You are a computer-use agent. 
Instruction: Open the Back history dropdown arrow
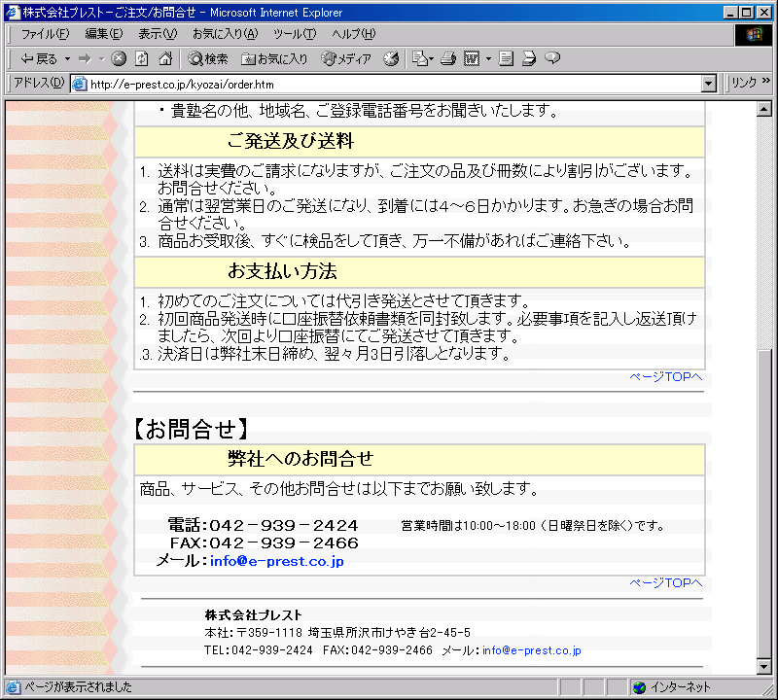67,59
